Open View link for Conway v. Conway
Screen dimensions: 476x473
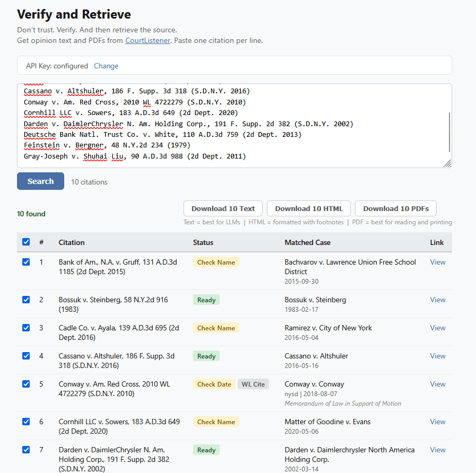(438, 384)
